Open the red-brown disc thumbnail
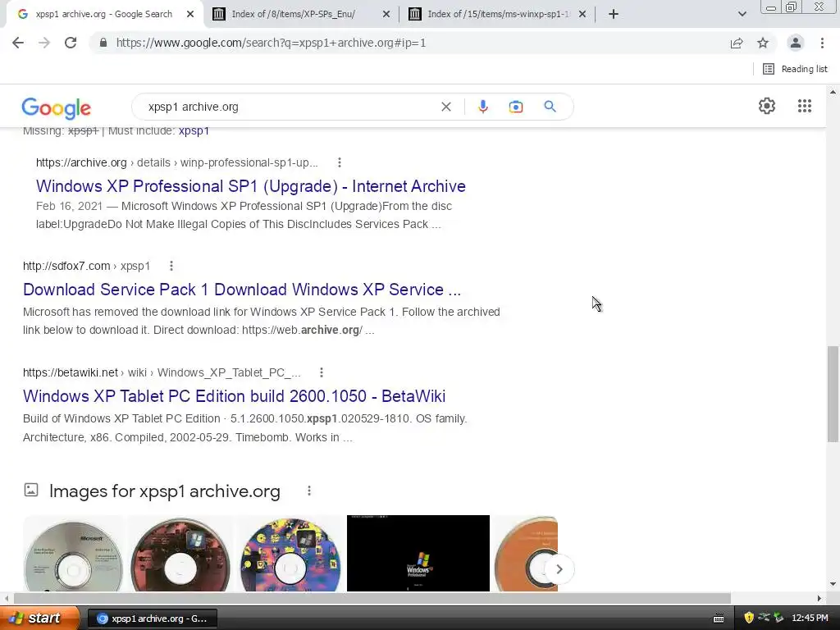The image size is (840, 630). 180,554
